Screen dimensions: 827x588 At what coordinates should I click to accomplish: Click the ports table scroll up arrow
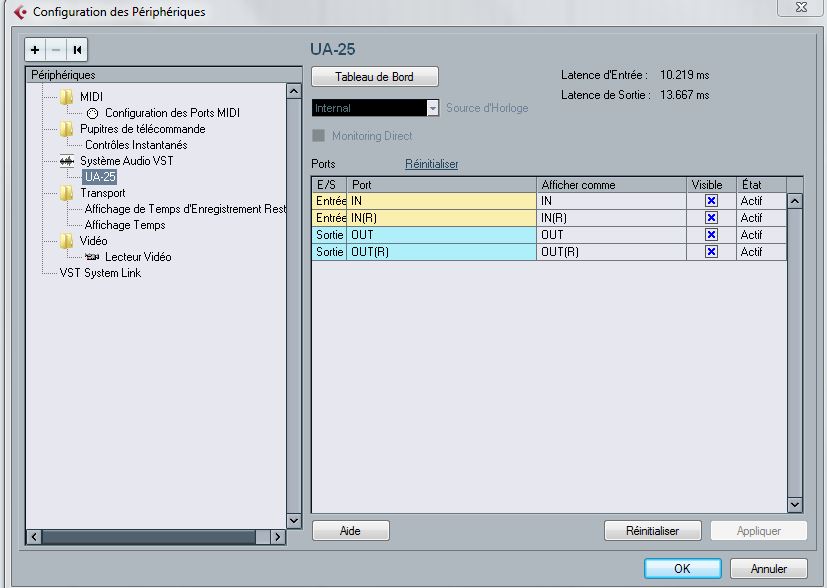coord(795,201)
